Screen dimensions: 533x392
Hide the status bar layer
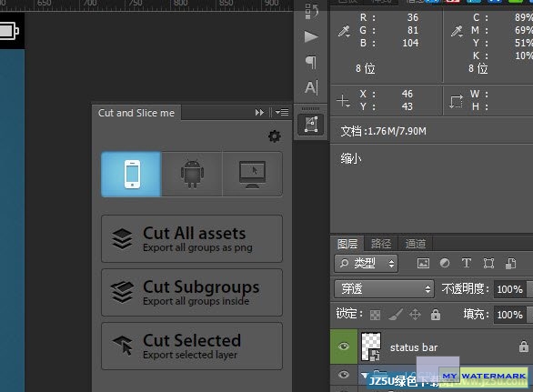click(344, 347)
